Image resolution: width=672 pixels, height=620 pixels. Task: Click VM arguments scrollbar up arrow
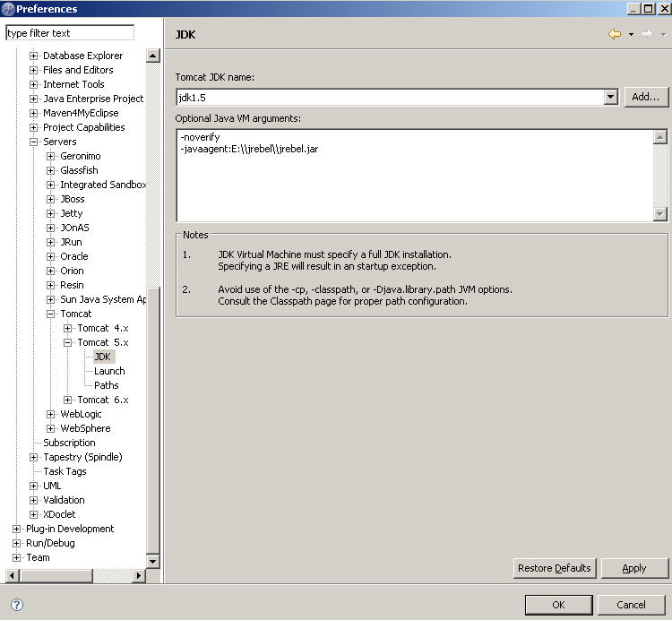[x=660, y=137]
